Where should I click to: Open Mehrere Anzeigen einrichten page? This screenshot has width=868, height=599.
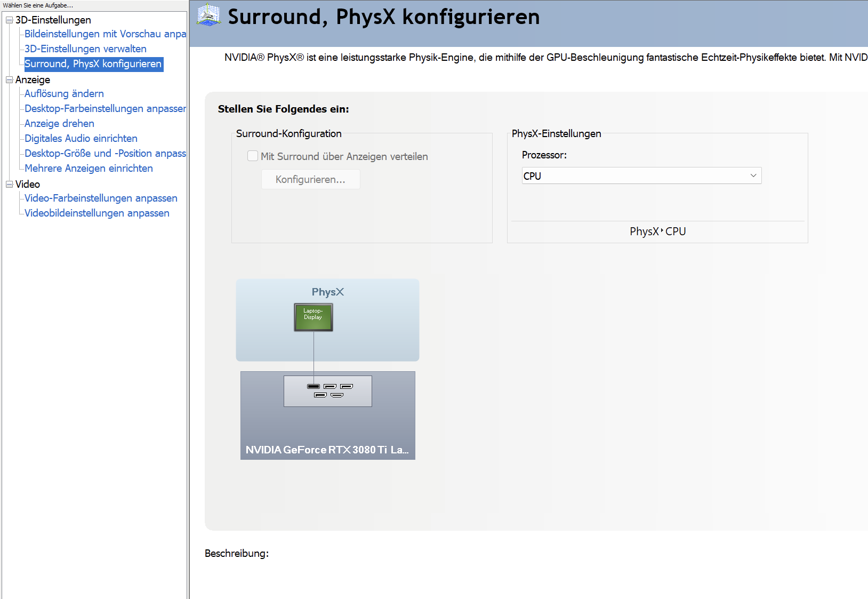click(x=89, y=168)
